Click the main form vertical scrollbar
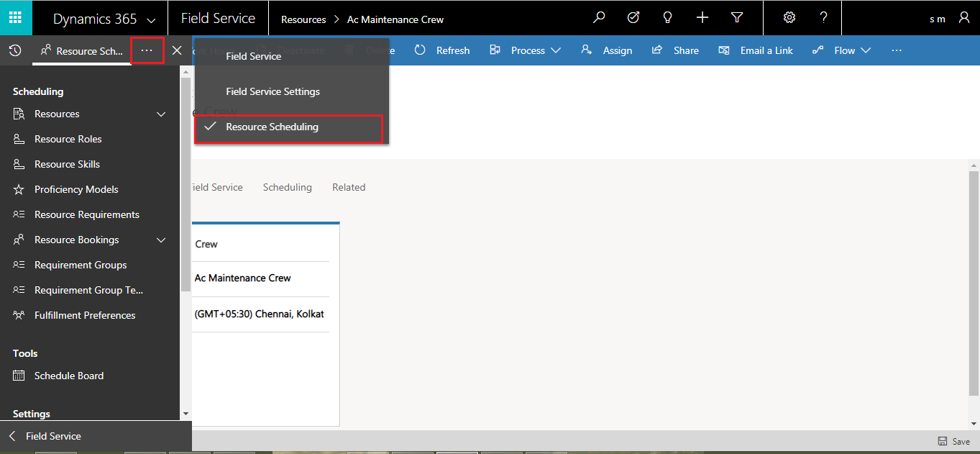This screenshot has width=980, height=454. (x=974, y=283)
